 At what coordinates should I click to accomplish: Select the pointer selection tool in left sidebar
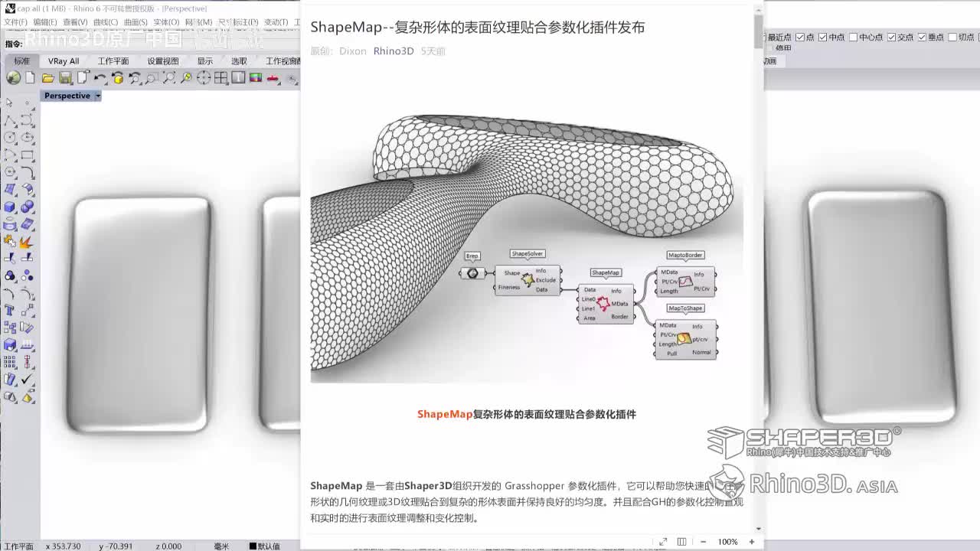10,103
